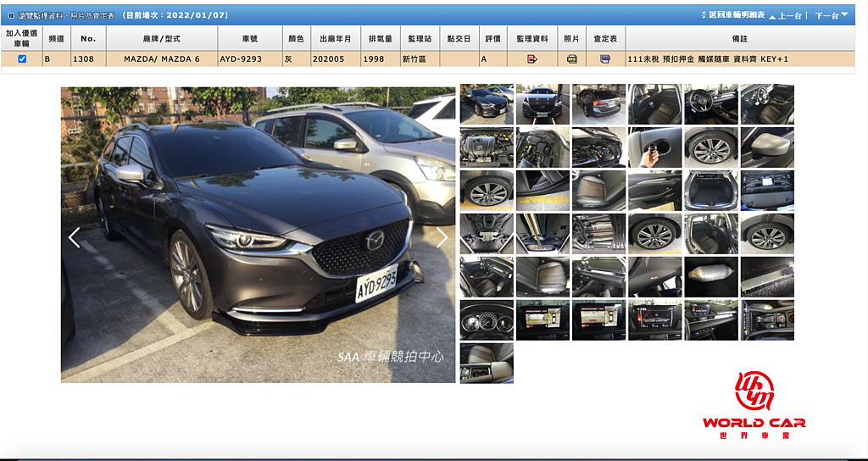The width and height of the screenshot is (868, 461).
Task: Open the underbody exhaust pipes thumbnail
Action: [x=598, y=234]
